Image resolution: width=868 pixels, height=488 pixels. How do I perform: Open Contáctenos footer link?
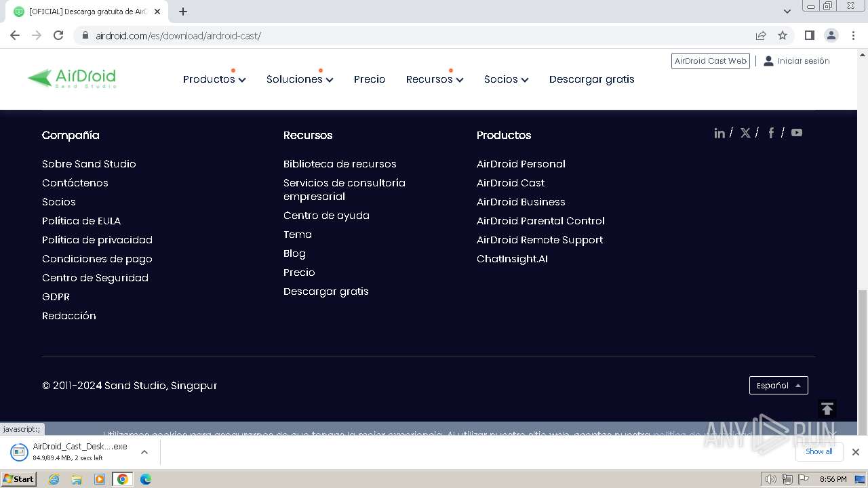75,183
